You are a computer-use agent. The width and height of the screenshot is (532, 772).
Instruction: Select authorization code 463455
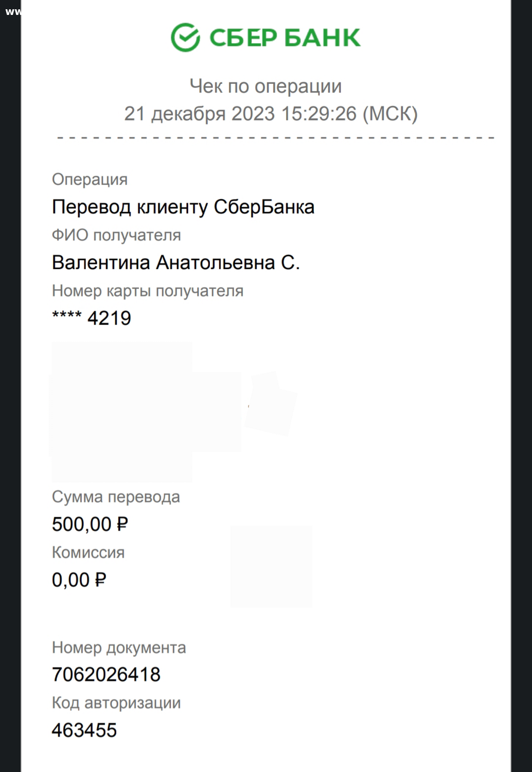point(84,730)
